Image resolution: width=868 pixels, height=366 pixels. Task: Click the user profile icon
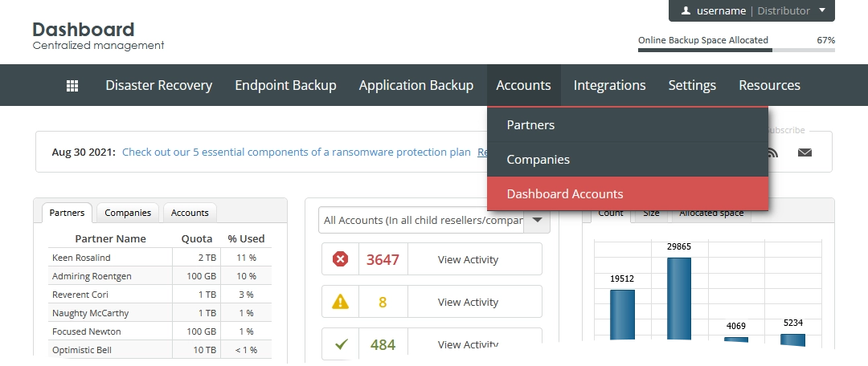pos(686,10)
